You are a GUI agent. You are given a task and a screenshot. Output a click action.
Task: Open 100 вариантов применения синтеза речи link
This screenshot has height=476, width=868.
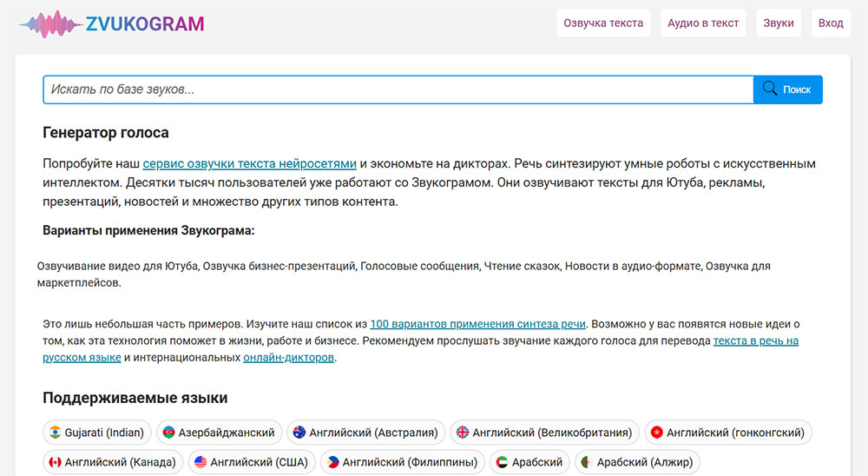pyautogui.click(x=477, y=324)
